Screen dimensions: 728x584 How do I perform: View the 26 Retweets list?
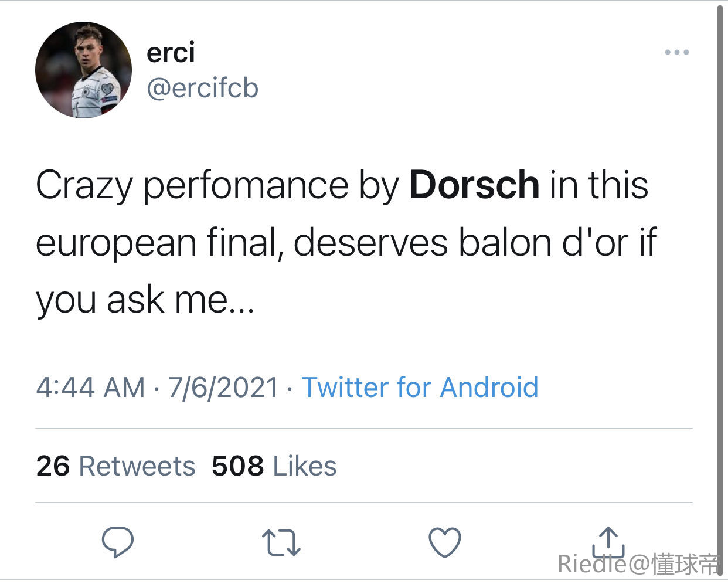(x=115, y=466)
